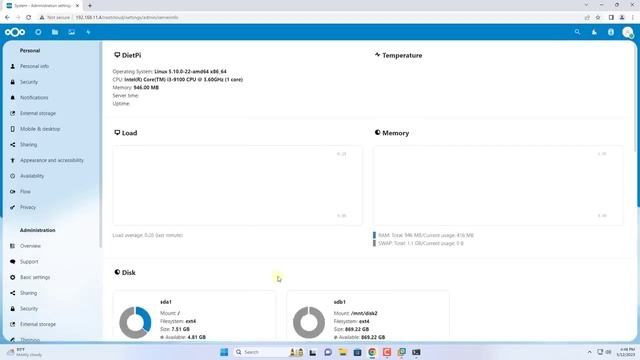Open Security under Personal section

(x=29, y=82)
